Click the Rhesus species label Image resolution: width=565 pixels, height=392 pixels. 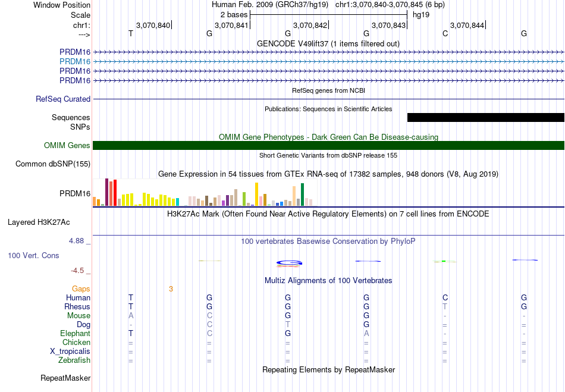(x=77, y=306)
